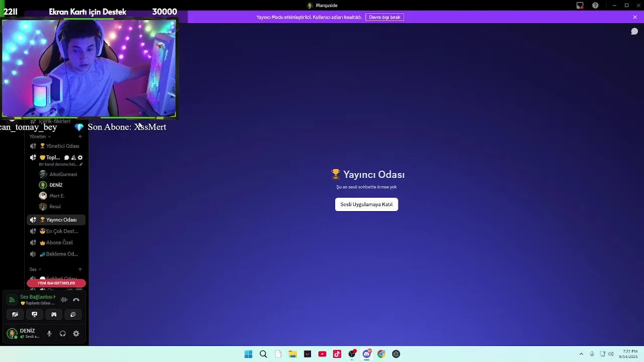
Task: Join Abone Özel voice channel
Action: pos(56,242)
